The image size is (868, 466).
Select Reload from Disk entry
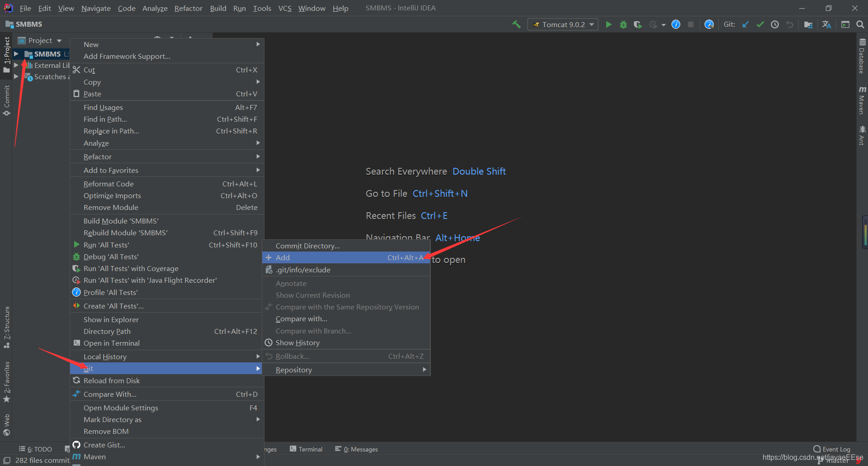click(167, 380)
